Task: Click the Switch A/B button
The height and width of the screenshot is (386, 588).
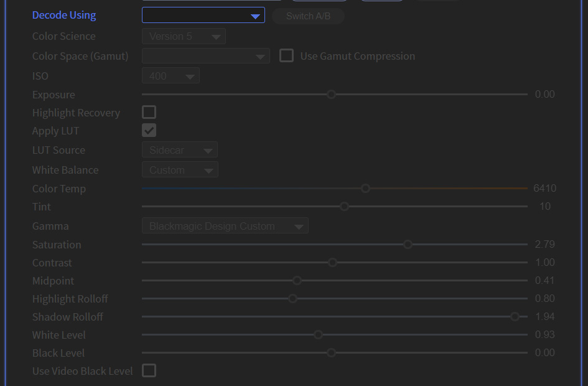Action: click(x=308, y=16)
